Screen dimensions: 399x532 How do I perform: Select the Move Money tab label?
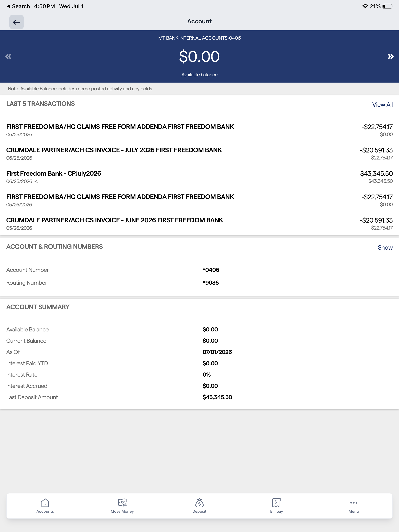click(x=122, y=511)
